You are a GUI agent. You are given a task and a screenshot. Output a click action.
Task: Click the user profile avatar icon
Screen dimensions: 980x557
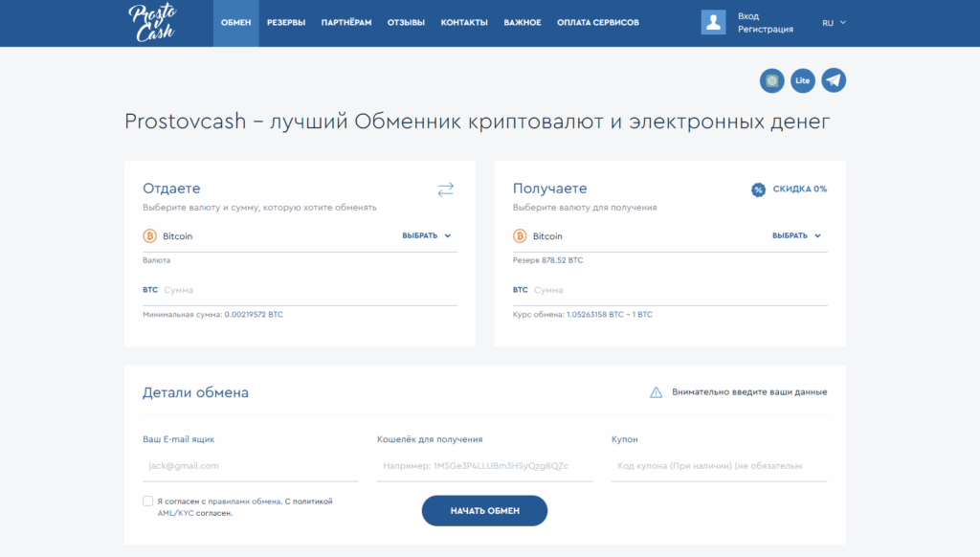click(713, 22)
